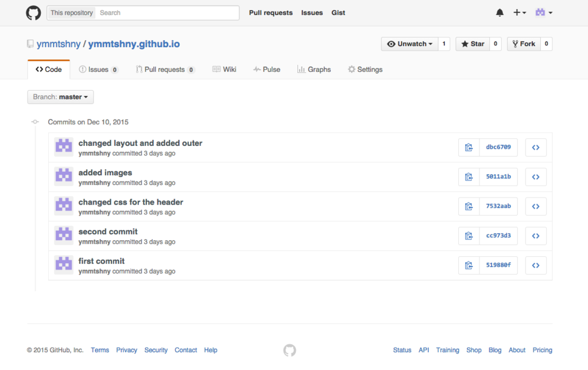Open Gist in top navigation
The image size is (588, 370).
click(338, 13)
